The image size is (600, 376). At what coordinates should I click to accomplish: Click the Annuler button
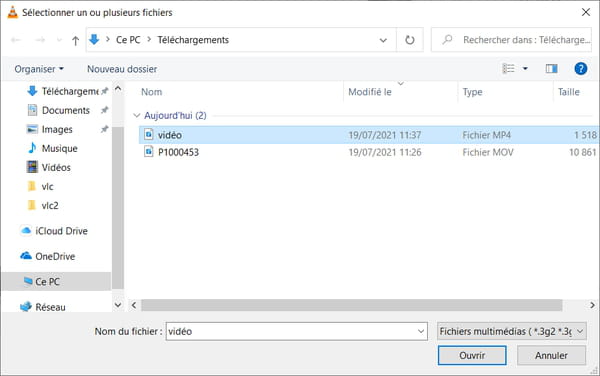pos(551,356)
